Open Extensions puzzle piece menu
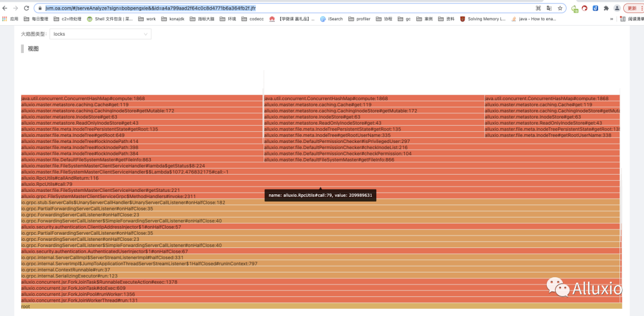Viewport: 644px width, 316px height. [x=606, y=8]
